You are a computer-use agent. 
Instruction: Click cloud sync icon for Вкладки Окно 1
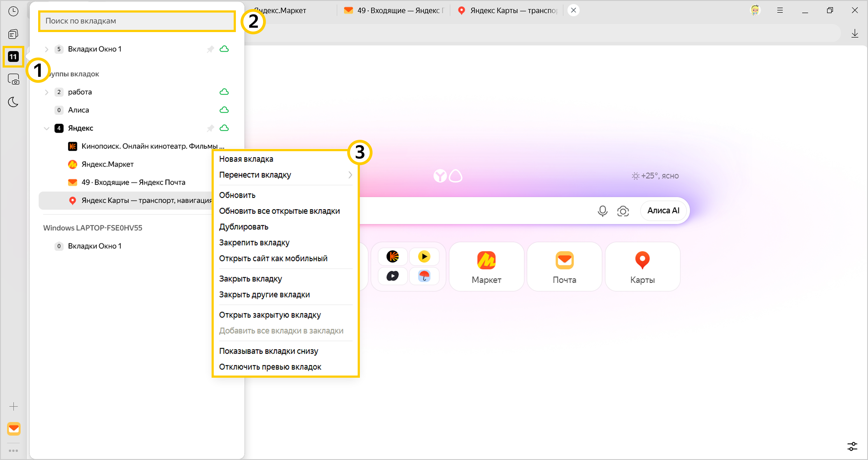(224, 49)
